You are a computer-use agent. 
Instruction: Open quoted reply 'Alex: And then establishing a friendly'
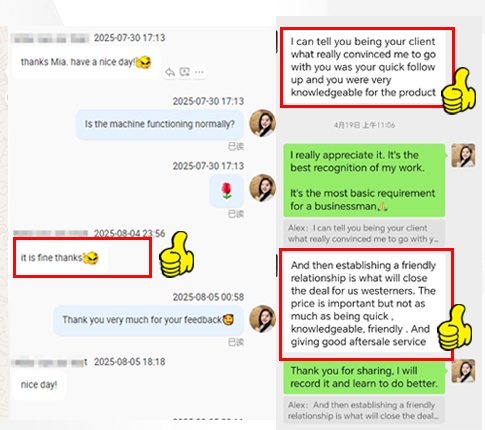(x=364, y=410)
